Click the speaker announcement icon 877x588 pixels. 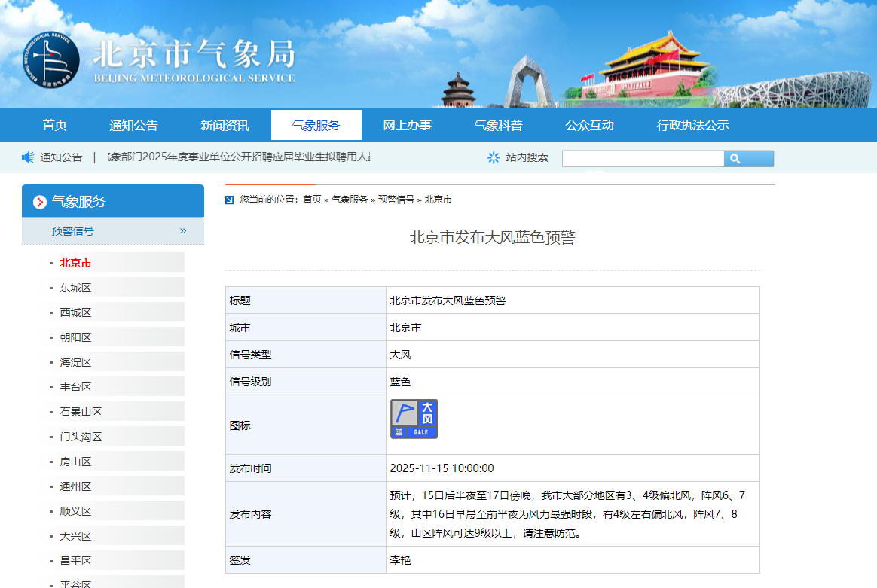tap(28, 157)
